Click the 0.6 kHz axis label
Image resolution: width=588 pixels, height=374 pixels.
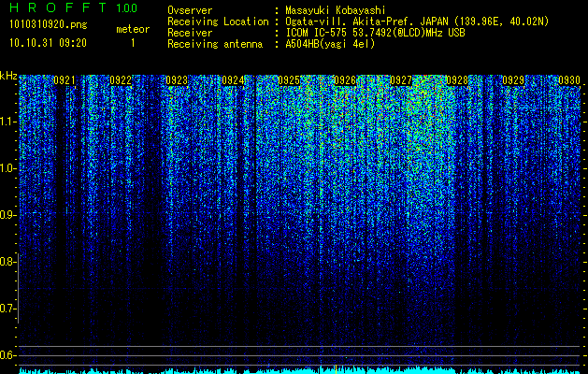(8, 355)
